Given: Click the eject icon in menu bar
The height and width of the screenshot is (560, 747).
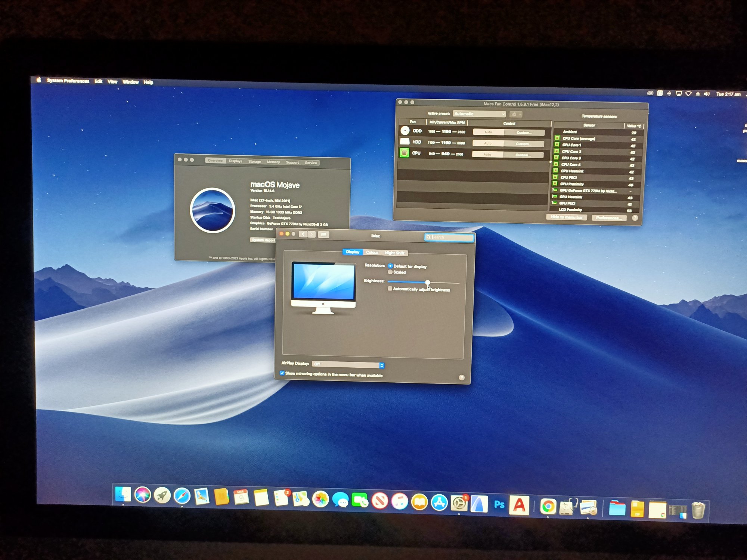Looking at the screenshot, I should [697, 94].
